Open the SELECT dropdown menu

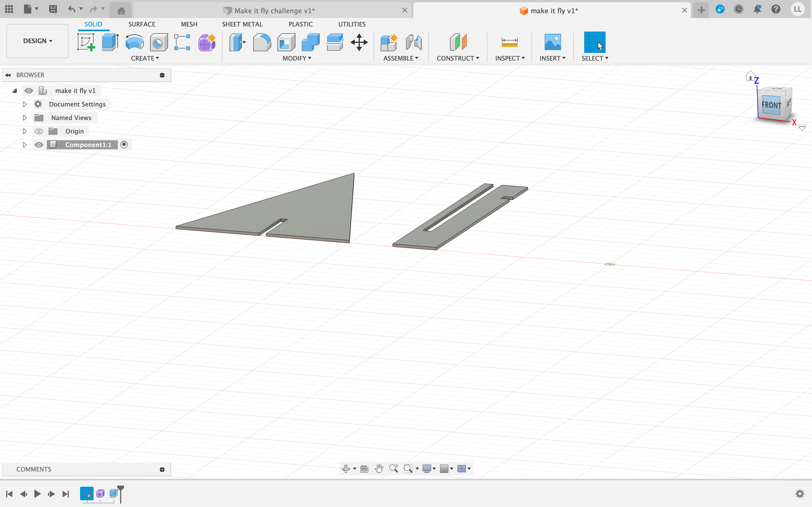coord(595,58)
